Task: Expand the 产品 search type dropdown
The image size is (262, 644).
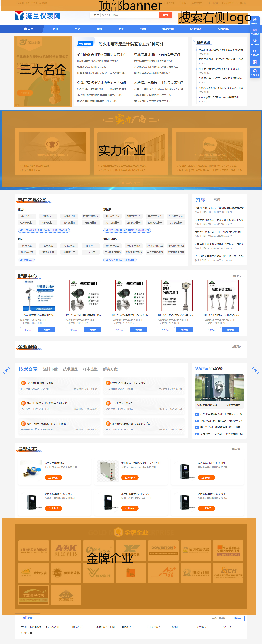Action: pos(95,15)
